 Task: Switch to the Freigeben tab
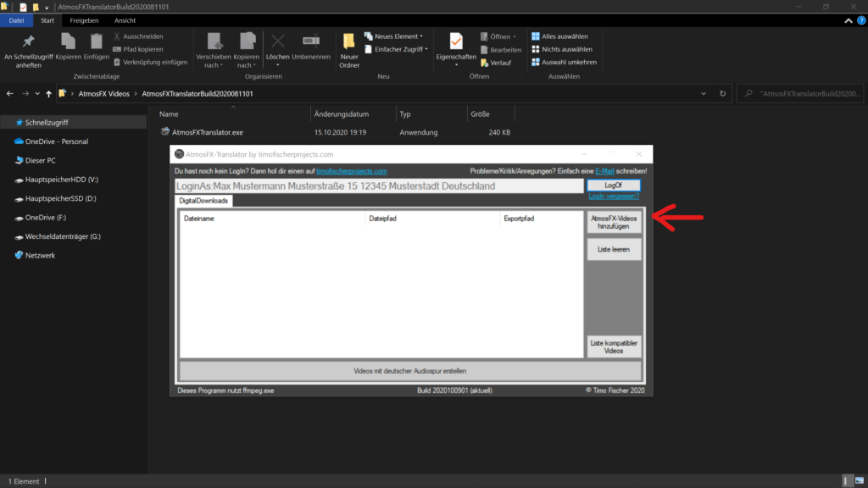click(84, 20)
